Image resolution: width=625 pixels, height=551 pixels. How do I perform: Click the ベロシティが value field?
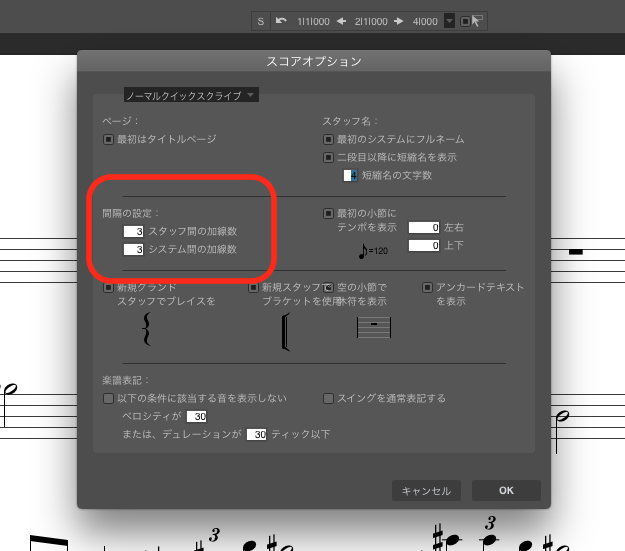click(197, 417)
